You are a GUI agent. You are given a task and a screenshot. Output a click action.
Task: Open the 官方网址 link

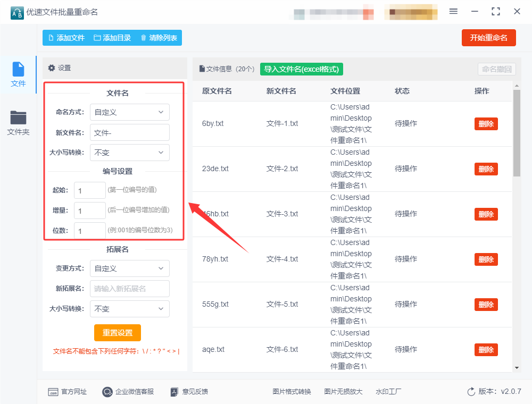(68, 392)
